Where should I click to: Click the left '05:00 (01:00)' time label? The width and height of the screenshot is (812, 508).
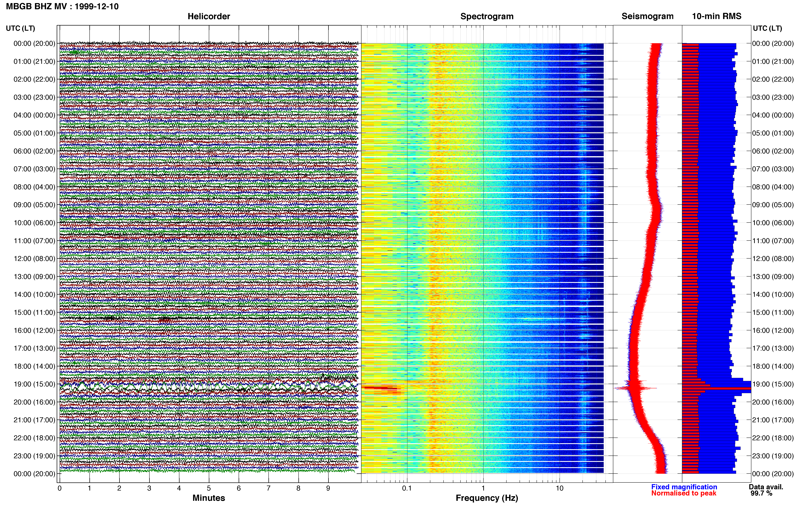[34, 133]
